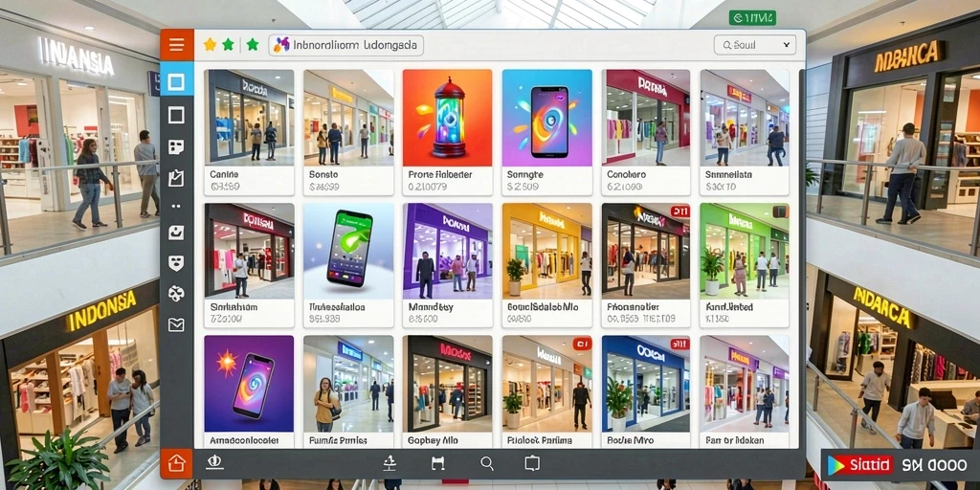
Task: Open the Kand.liinted green storefront card
Action: click(745, 265)
